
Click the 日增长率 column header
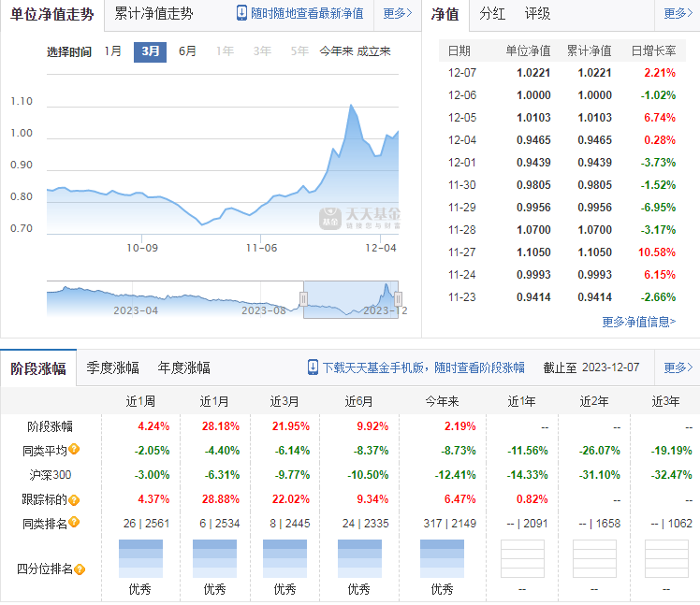653,50
